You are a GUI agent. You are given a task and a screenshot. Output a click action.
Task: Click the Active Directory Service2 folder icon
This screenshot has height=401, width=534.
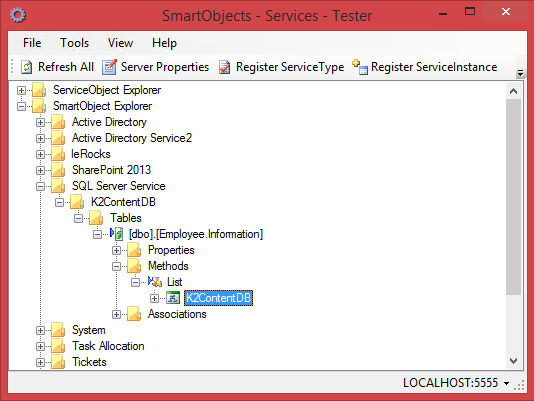point(58,138)
